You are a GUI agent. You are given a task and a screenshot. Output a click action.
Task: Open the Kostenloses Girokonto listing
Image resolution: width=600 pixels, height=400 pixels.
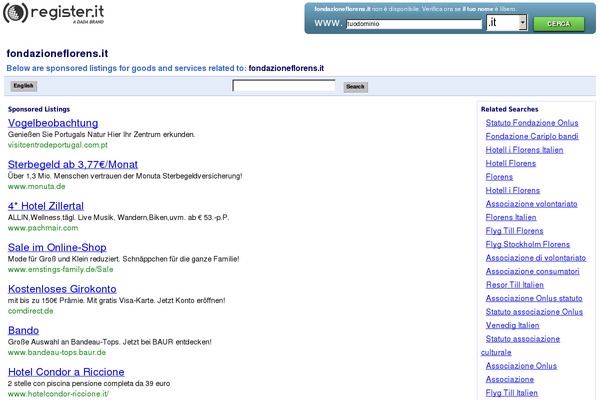tap(62, 289)
